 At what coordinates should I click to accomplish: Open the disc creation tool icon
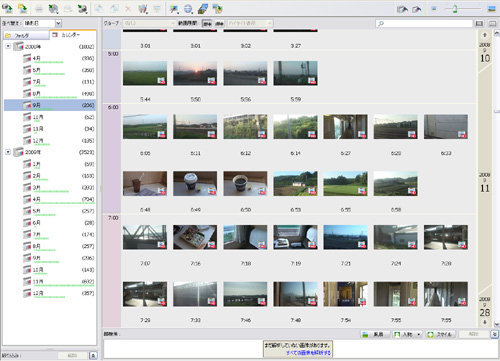pos(53,9)
